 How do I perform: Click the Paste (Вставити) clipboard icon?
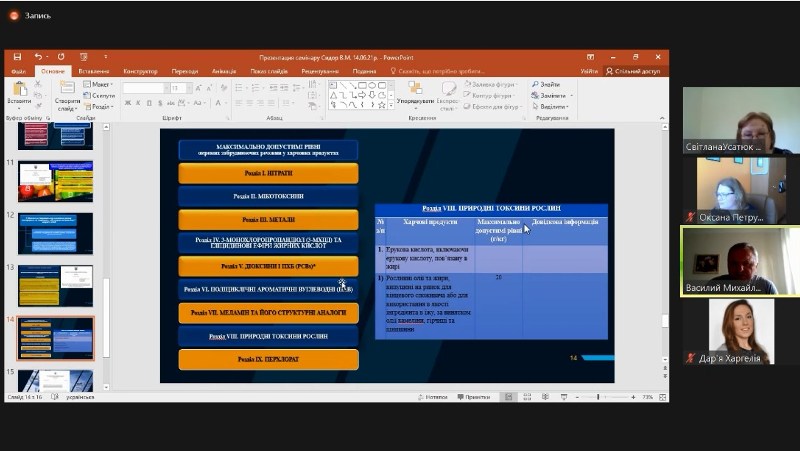18,91
